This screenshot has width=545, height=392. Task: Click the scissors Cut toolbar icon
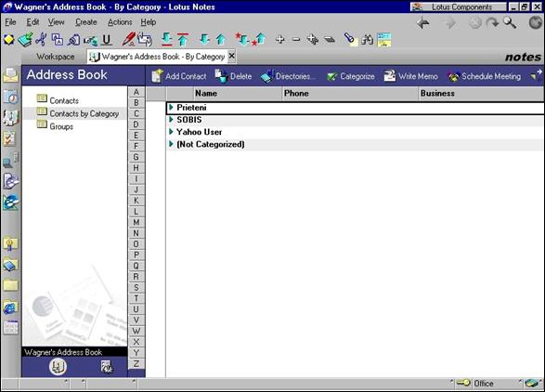pos(41,39)
